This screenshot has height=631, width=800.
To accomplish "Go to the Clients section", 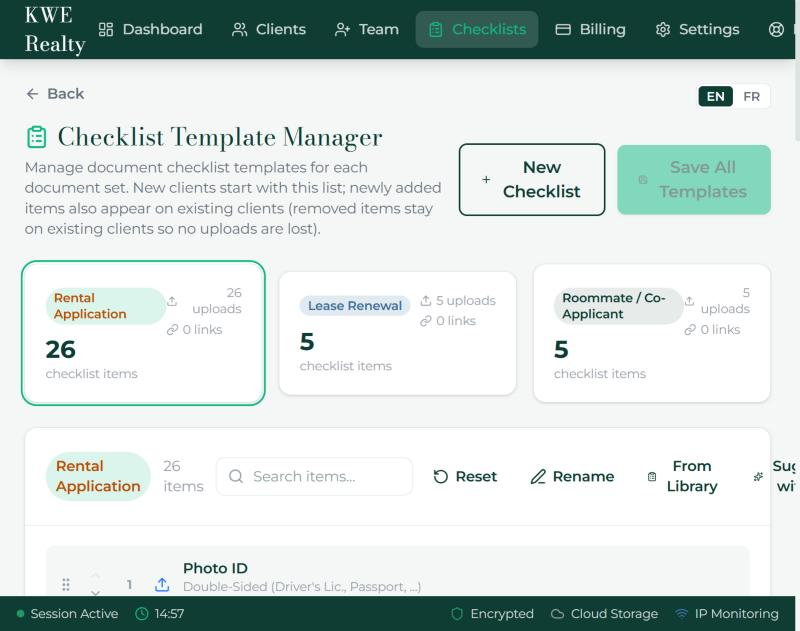I will (x=269, y=30).
